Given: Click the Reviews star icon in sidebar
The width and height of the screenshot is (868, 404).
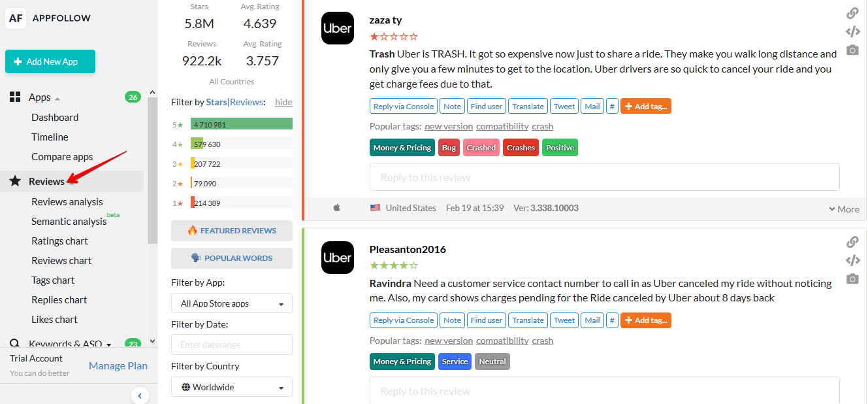Looking at the screenshot, I should click(15, 181).
